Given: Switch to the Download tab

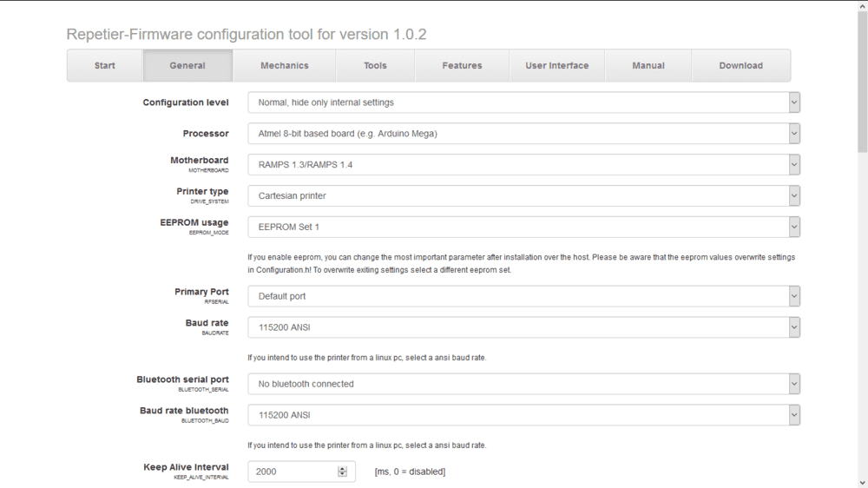Looking at the screenshot, I should [740, 65].
